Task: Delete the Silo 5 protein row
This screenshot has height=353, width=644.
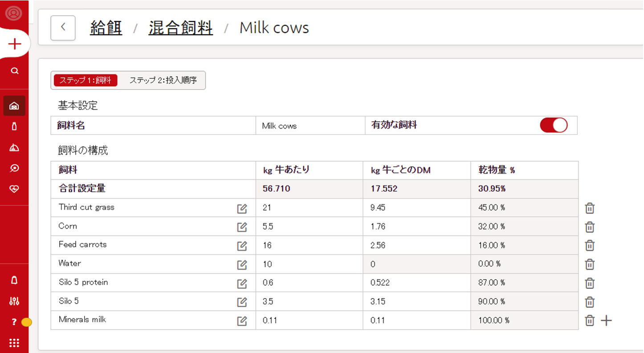Action: (x=590, y=283)
